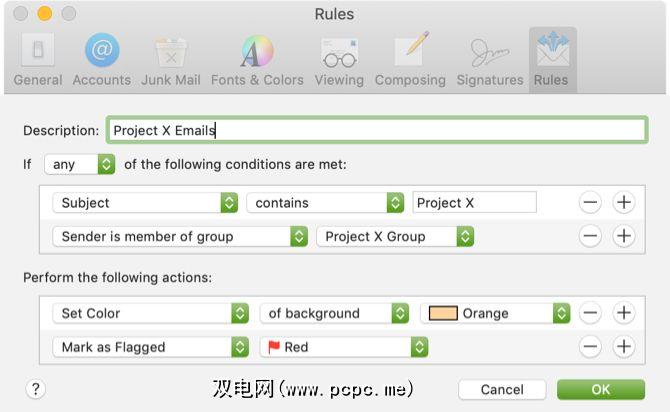Screen dimensions: 670x412
Task: Open the Fonts & Colors pane
Action: (x=256, y=59)
